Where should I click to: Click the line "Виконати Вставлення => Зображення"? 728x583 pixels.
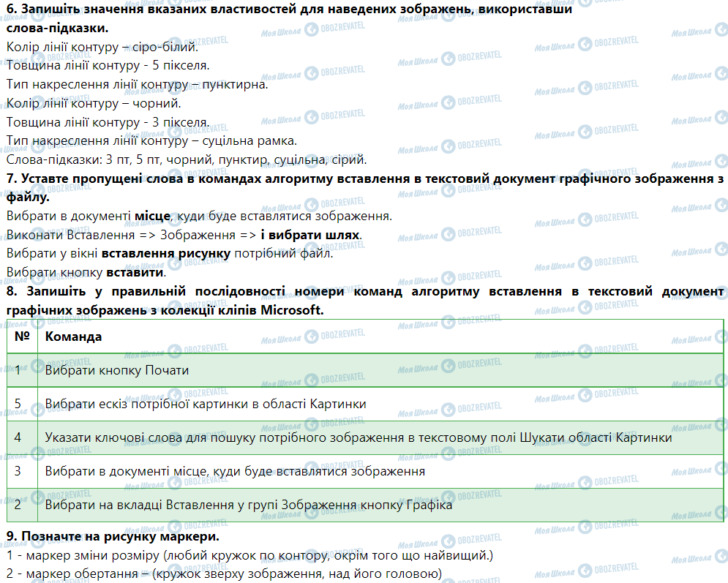pos(132,236)
